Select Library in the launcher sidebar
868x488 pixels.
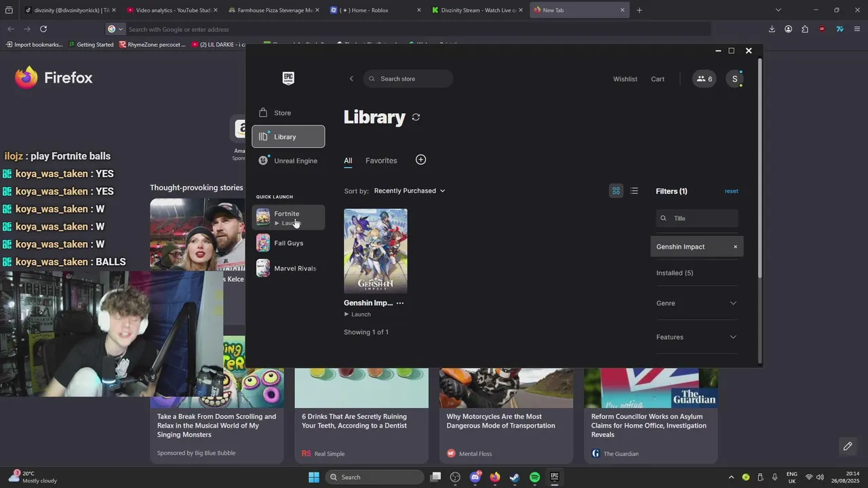coord(288,136)
